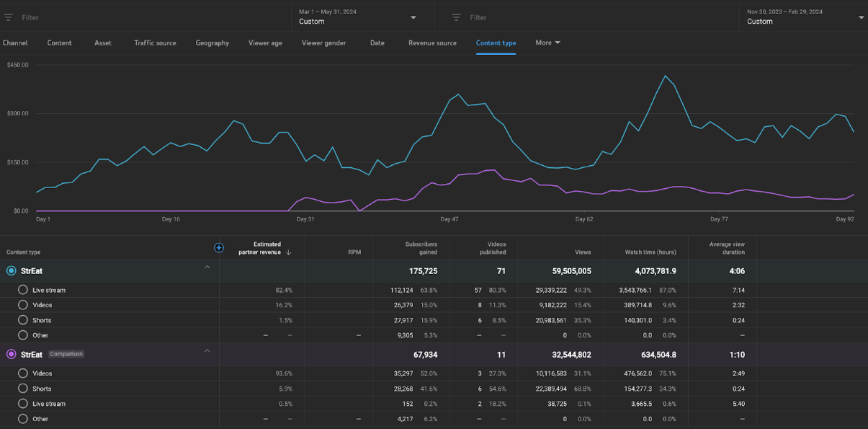Click the Day 47 label on chart axis
This screenshot has height=429, width=868.
(449, 219)
